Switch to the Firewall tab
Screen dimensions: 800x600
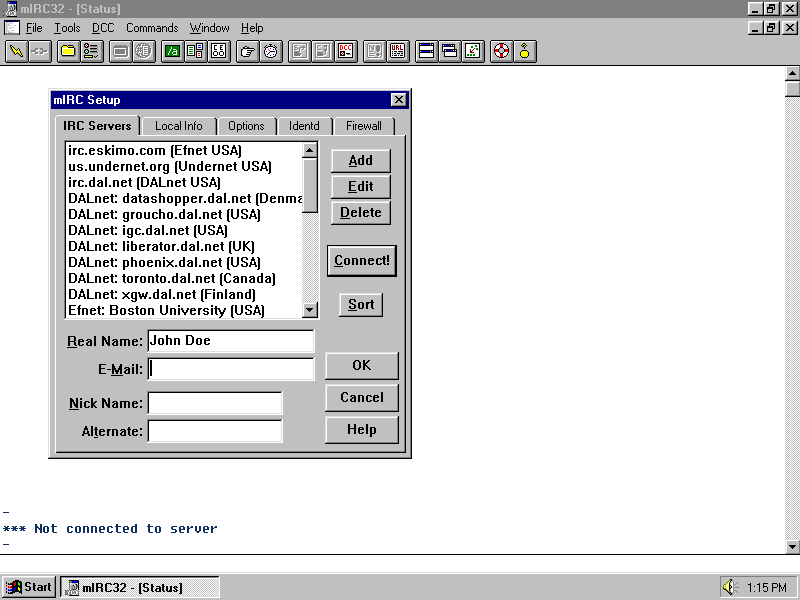coord(364,126)
